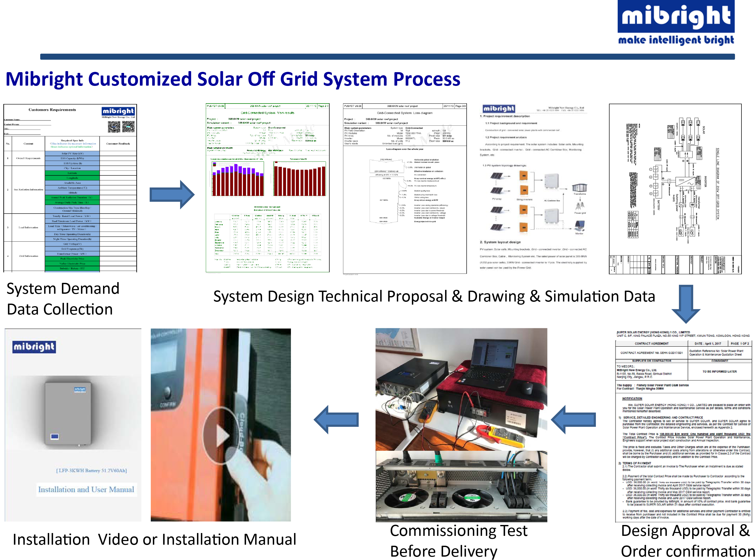Click the 'make intelligent bright' tagline
This screenshot has height=560, width=756.
point(676,40)
